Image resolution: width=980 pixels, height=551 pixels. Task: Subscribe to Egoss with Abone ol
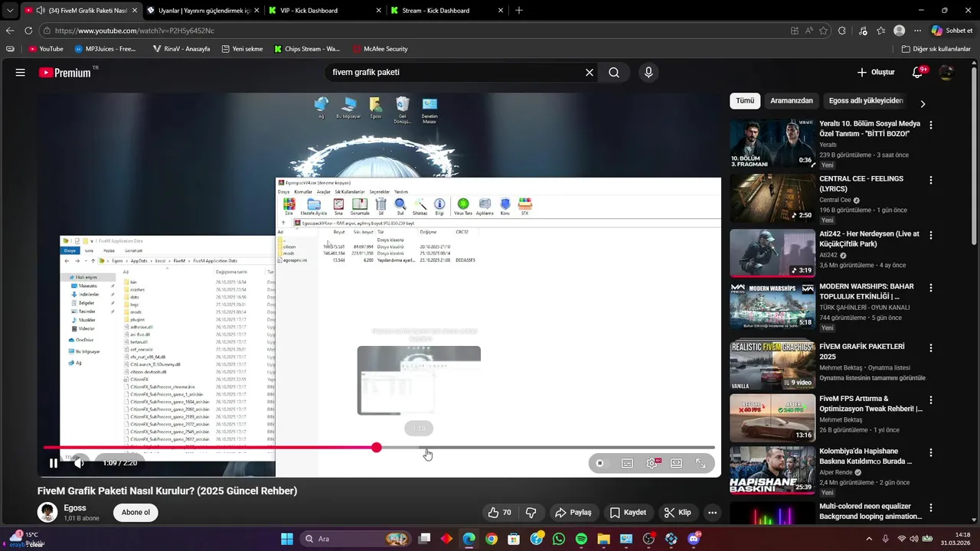(x=136, y=513)
